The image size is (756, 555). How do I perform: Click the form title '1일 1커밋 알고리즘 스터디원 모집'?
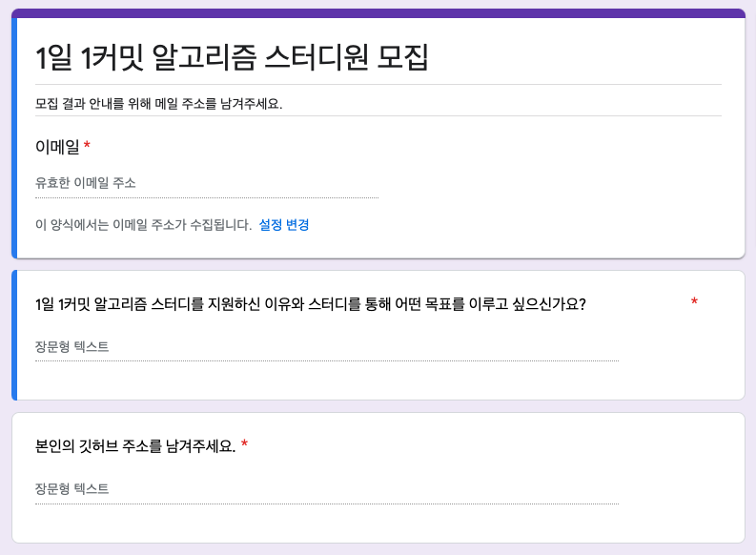pyautogui.click(x=232, y=58)
